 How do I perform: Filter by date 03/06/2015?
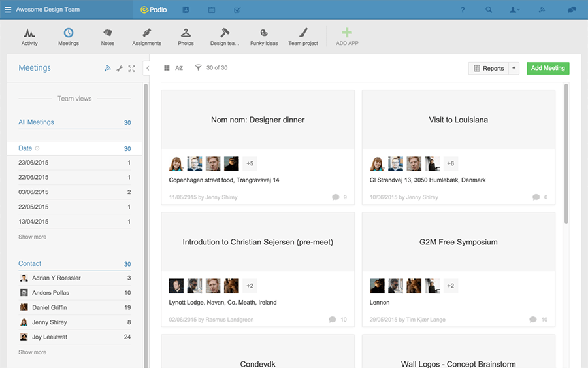tap(74, 192)
